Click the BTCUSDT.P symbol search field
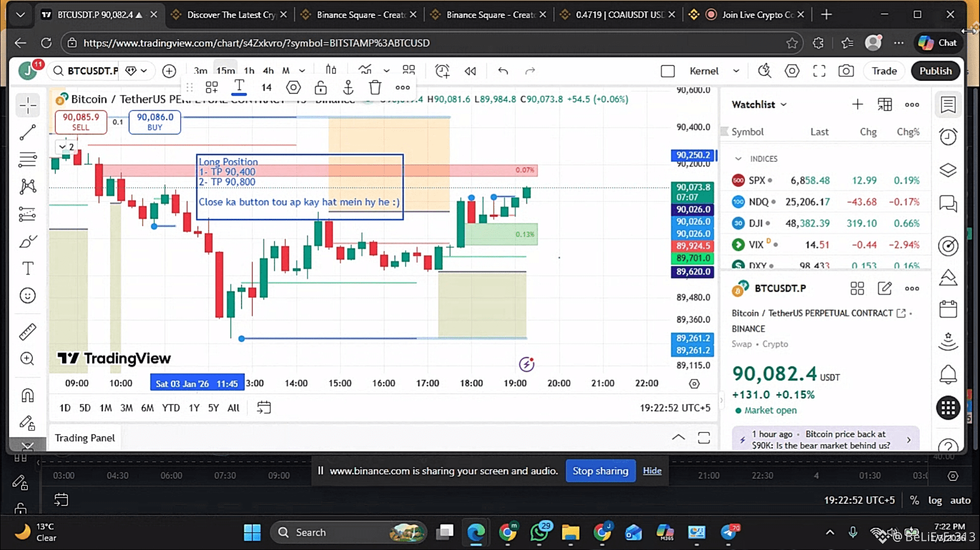The image size is (980, 550). [92, 71]
